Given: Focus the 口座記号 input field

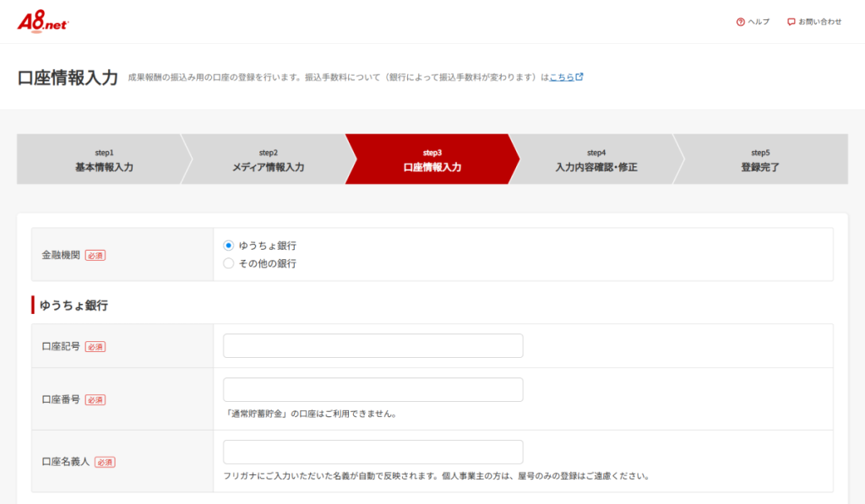Looking at the screenshot, I should pyautogui.click(x=373, y=346).
